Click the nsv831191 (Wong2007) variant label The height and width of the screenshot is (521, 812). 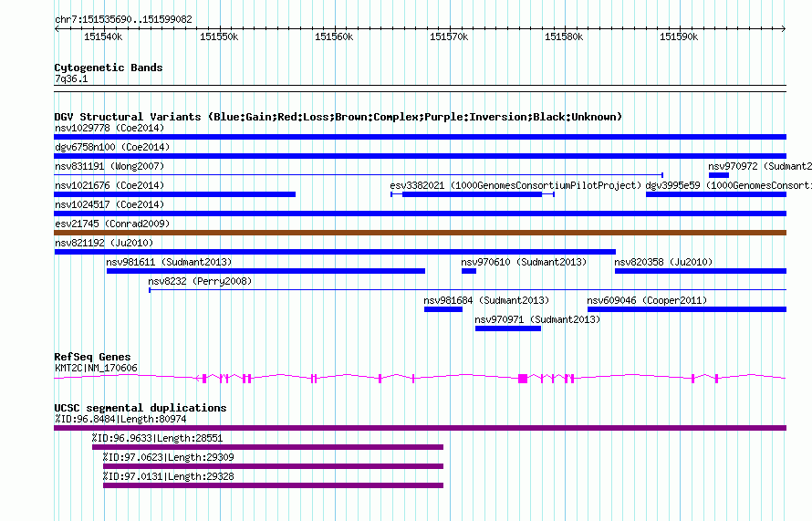coord(109,166)
